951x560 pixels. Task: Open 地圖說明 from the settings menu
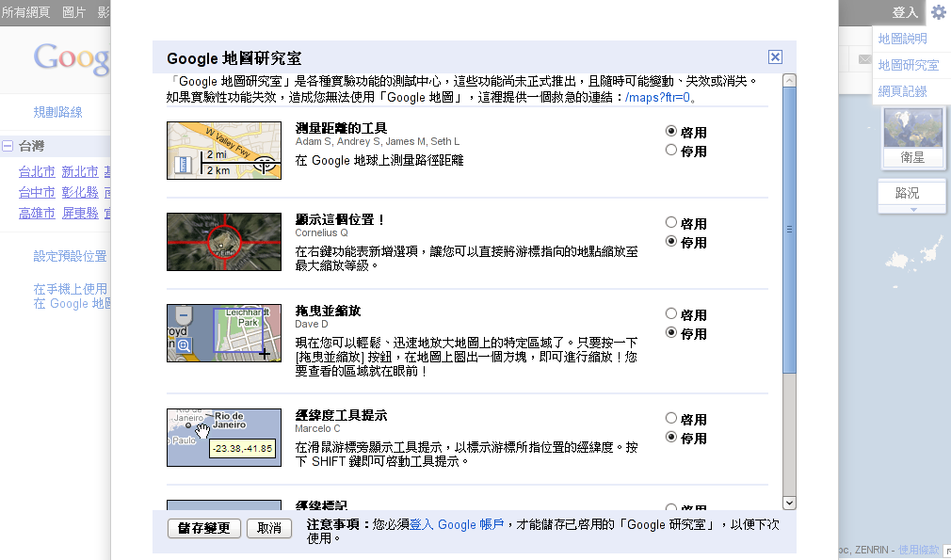(x=902, y=39)
